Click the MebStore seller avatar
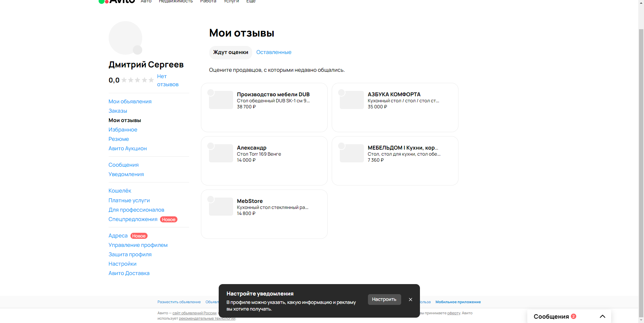 pyautogui.click(x=211, y=199)
